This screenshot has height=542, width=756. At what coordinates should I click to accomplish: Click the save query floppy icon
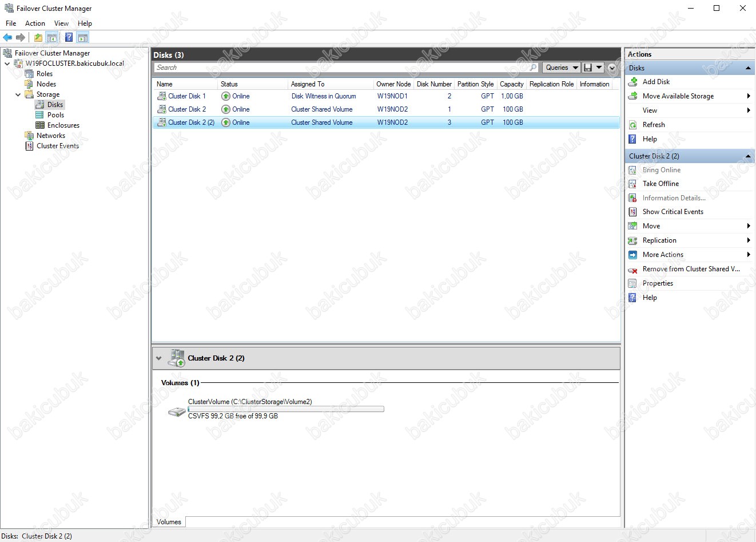(x=588, y=68)
